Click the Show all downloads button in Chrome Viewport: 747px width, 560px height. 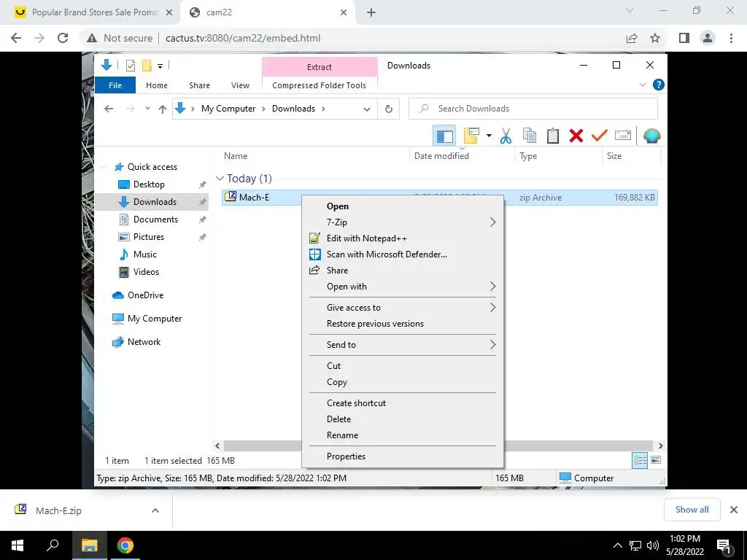pyautogui.click(x=692, y=510)
